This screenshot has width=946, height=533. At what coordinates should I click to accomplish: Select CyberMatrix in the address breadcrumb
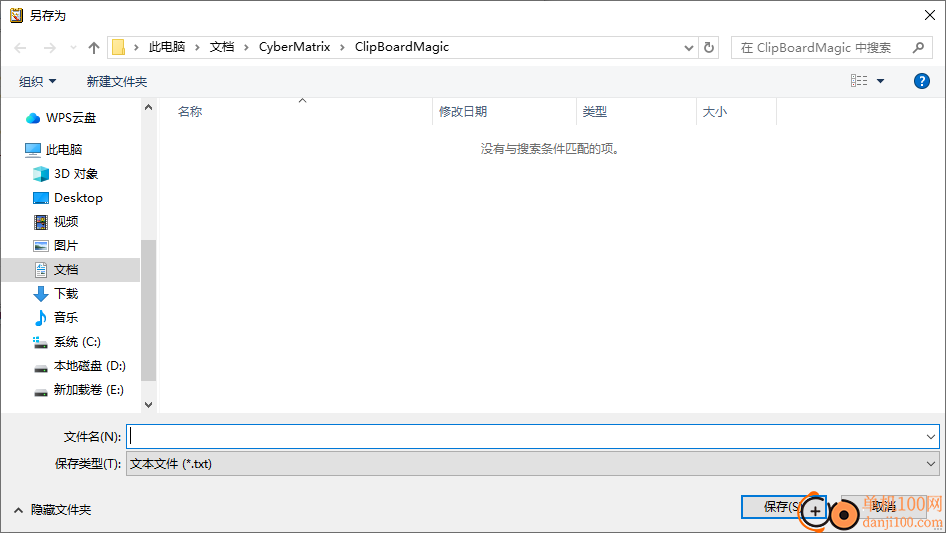click(x=294, y=47)
